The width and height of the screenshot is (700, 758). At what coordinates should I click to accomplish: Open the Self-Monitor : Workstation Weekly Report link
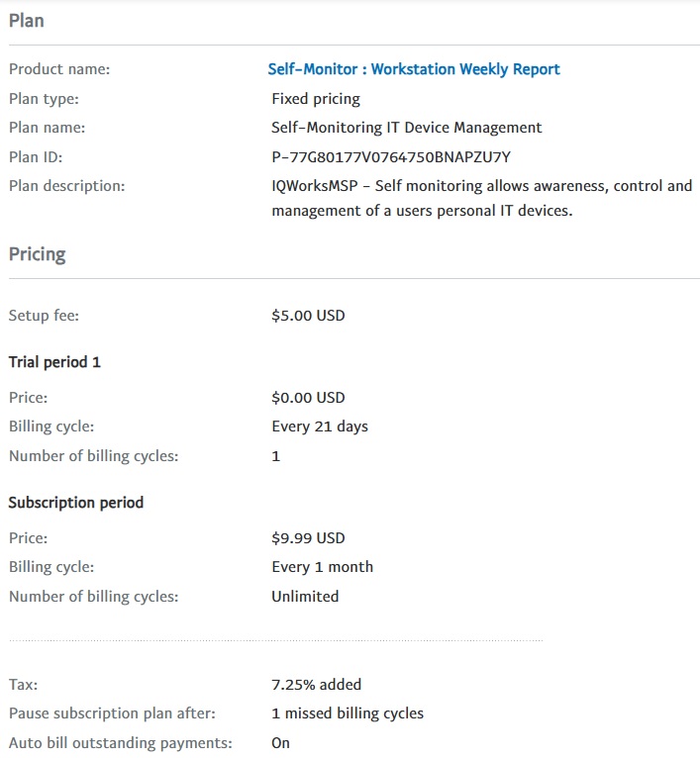[x=414, y=69]
